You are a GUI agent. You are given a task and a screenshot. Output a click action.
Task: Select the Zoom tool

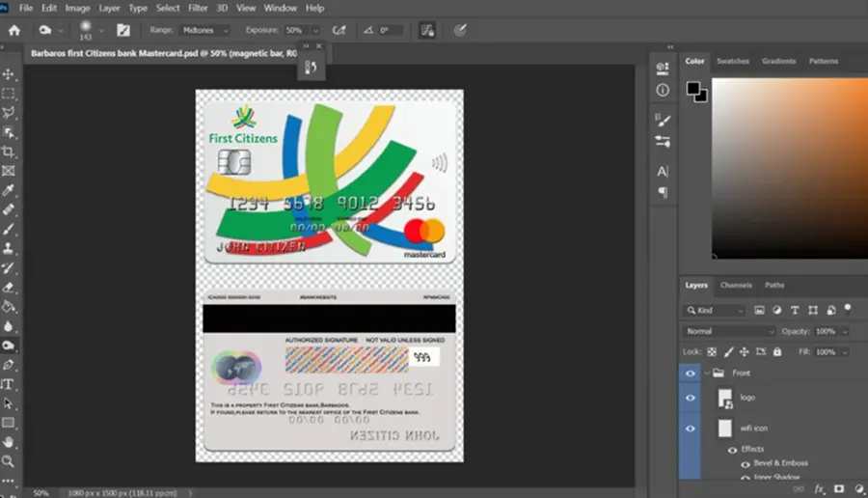click(9, 461)
